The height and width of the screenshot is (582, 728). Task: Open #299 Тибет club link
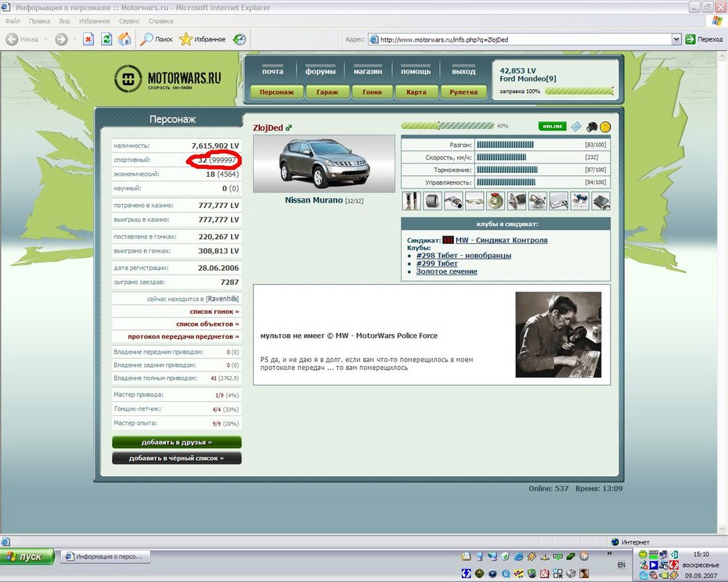(x=437, y=263)
